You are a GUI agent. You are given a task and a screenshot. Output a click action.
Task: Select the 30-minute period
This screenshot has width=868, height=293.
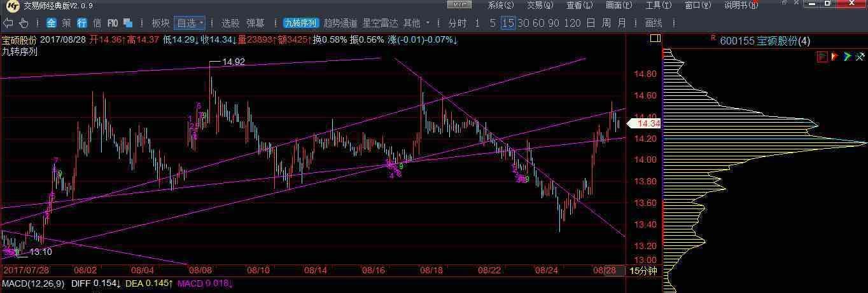[523, 23]
